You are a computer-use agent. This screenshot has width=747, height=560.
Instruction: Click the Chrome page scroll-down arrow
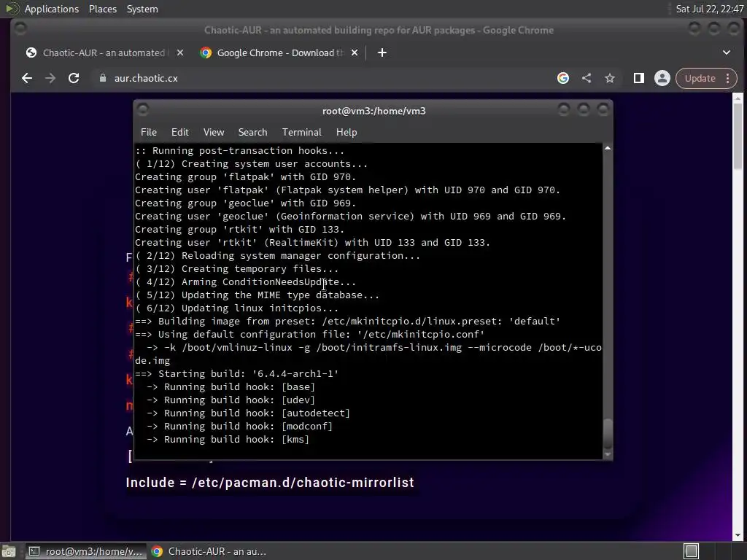click(738, 536)
